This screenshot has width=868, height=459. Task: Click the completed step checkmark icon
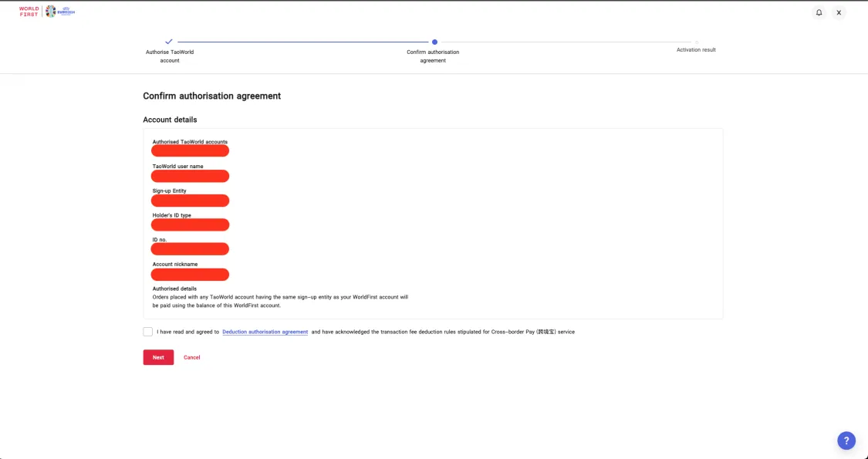coord(169,42)
